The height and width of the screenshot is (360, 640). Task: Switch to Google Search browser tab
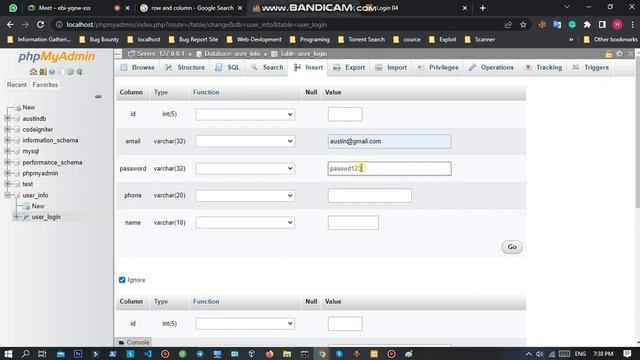pos(191,8)
